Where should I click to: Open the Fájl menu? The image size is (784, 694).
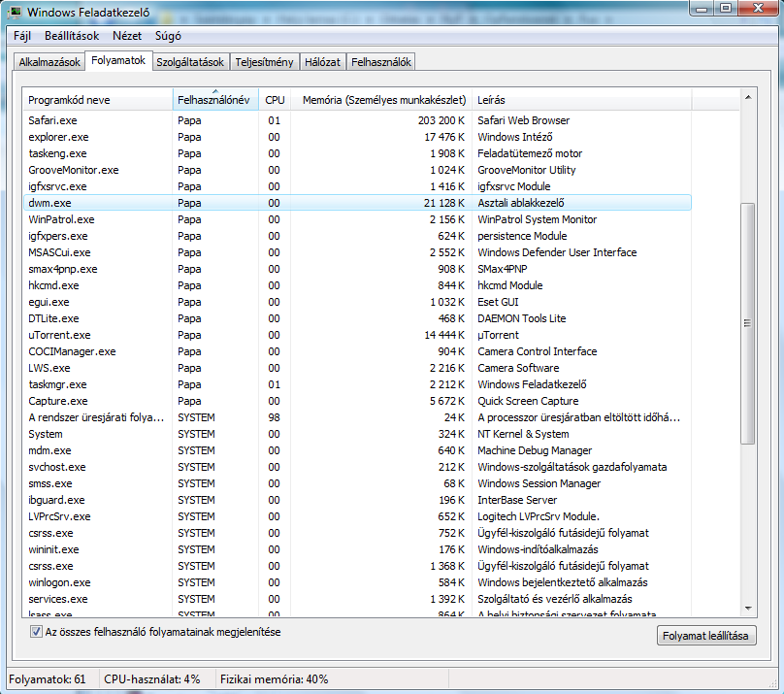coord(22,36)
